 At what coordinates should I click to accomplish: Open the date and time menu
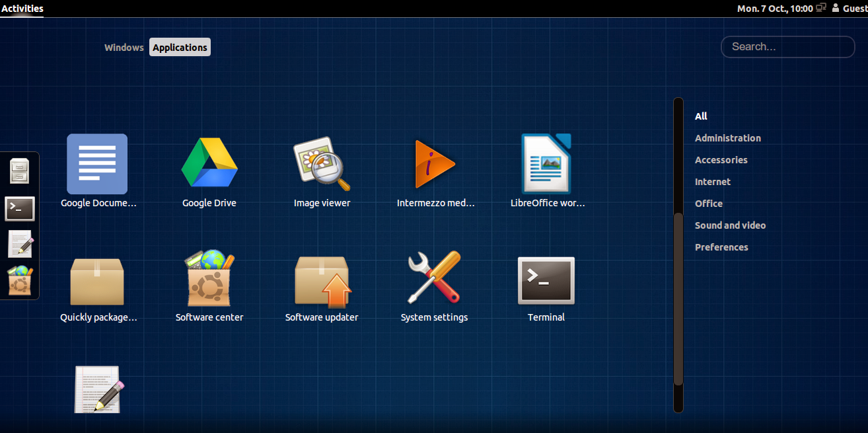(775, 9)
